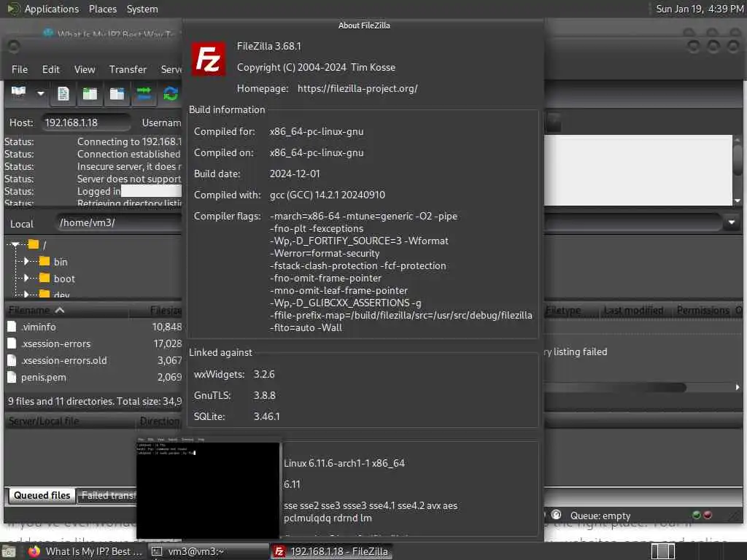Sort by the Filename column header
Screen dimensions: 747x560
66,311
